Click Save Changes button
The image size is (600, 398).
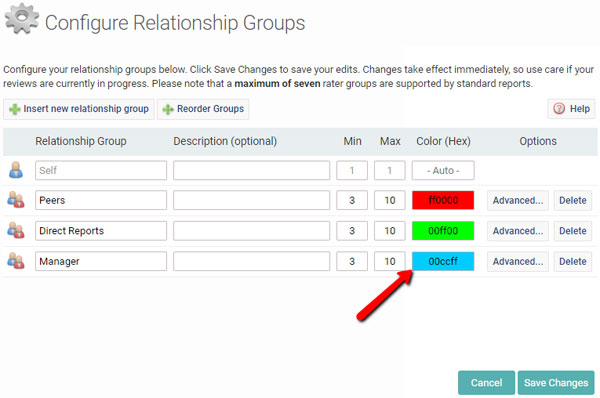[556, 382]
